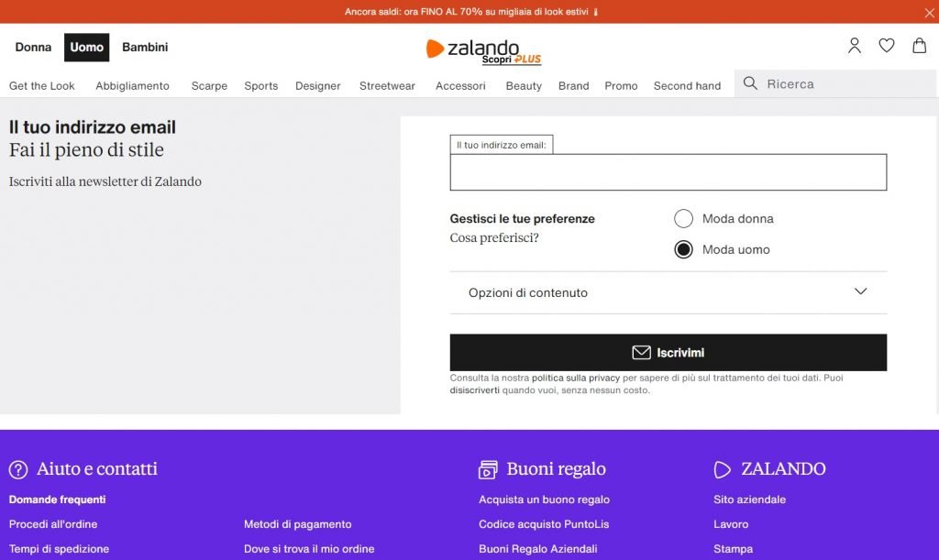Open the Abbigliamento menu
This screenshot has height=560, width=939.
click(132, 85)
